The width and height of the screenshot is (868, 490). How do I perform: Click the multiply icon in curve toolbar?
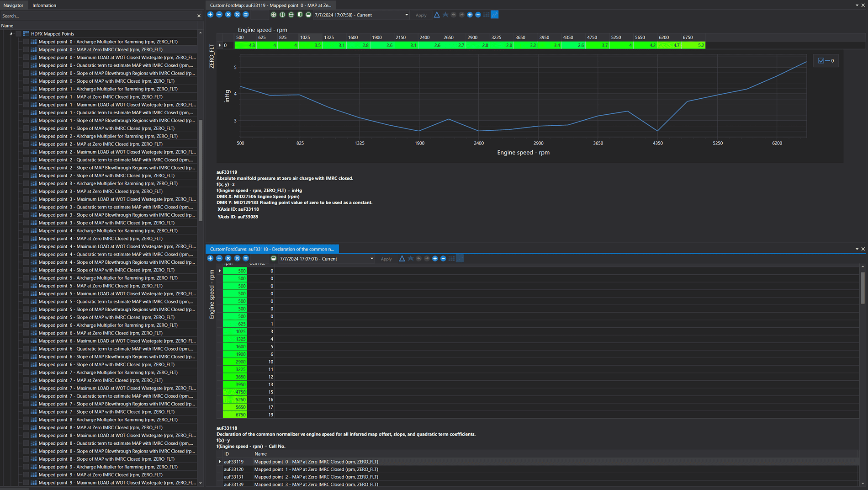(228, 258)
